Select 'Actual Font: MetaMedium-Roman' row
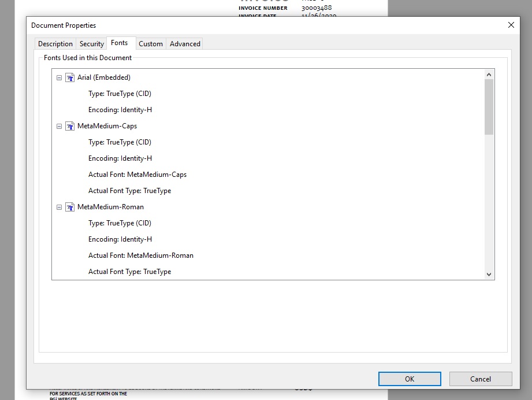 141,255
